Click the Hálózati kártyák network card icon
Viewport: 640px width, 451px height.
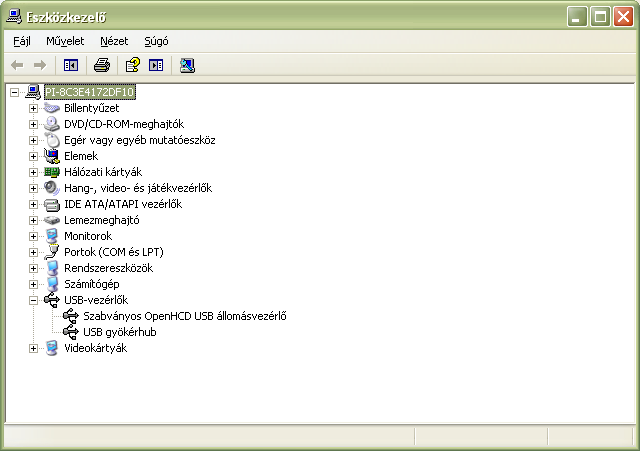[52, 172]
